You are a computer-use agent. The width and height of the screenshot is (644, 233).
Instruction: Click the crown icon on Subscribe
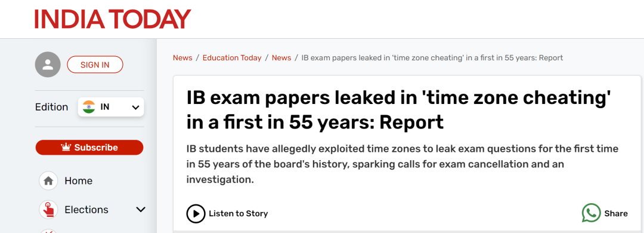click(66, 147)
